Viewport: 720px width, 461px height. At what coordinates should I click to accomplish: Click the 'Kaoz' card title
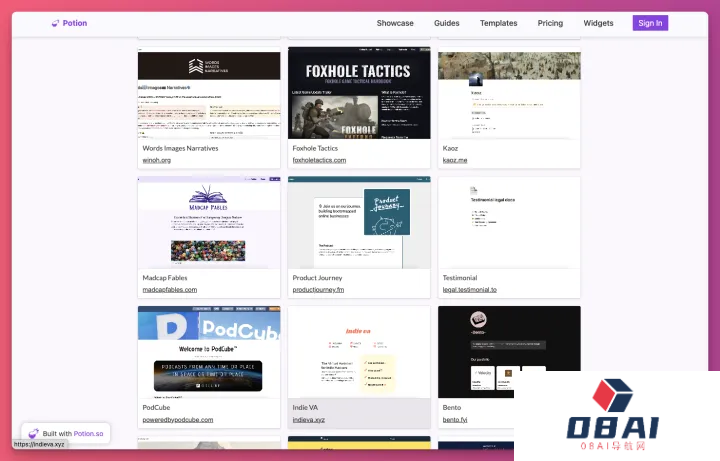(x=450, y=148)
